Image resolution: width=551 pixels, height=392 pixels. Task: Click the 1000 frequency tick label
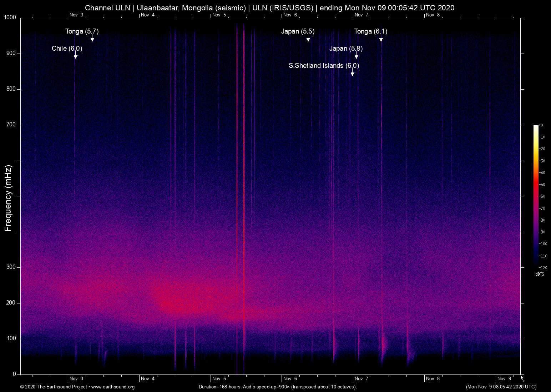(x=9, y=16)
